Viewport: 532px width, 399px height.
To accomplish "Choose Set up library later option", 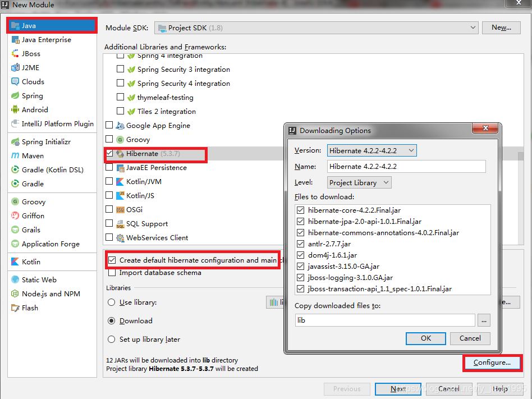I will [x=111, y=340].
